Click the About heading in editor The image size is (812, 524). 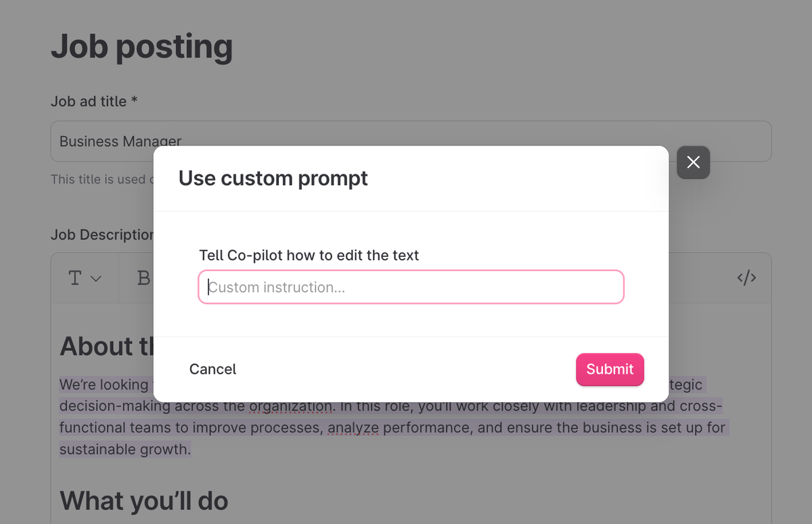coord(105,347)
